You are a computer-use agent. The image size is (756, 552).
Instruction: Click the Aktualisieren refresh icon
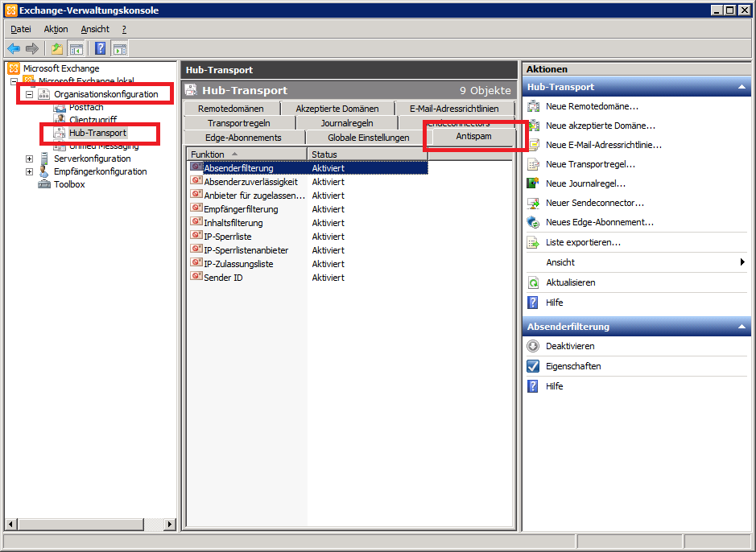(532, 282)
